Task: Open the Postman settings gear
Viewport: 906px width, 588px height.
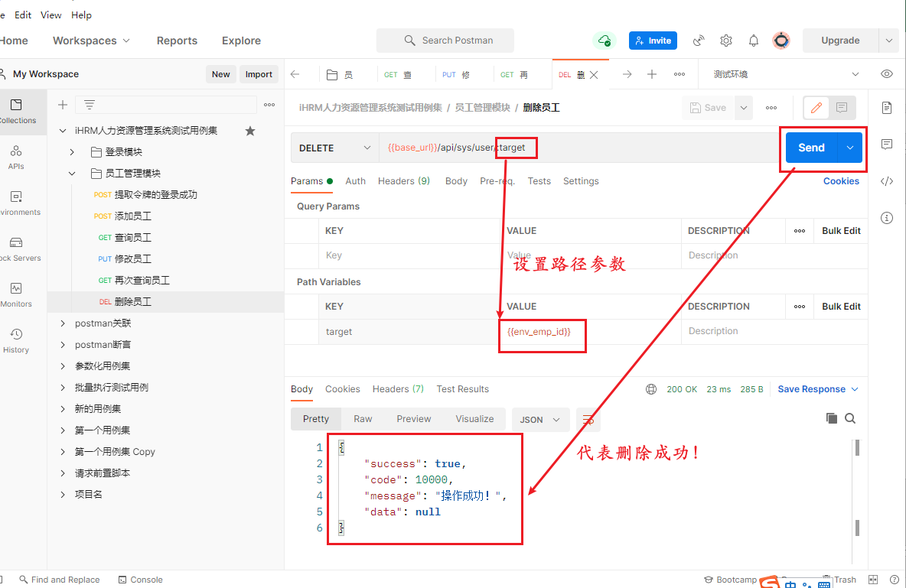Action: [725, 40]
